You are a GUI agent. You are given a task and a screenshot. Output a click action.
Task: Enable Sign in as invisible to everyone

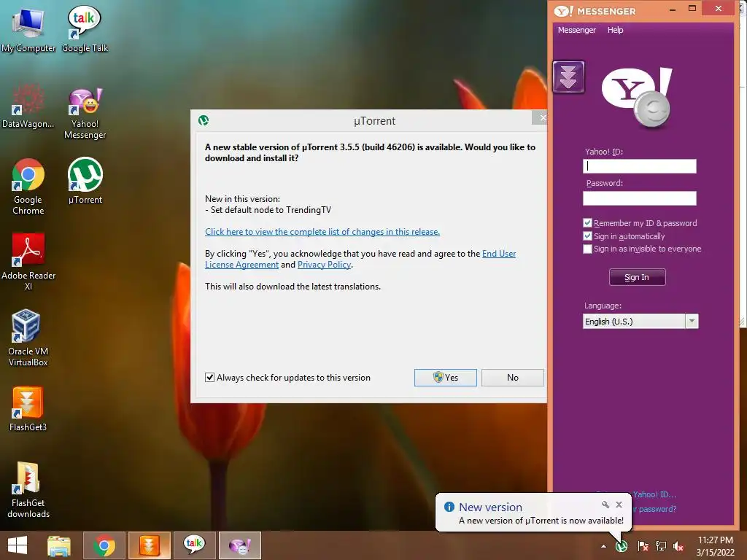[x=587, y=249]
